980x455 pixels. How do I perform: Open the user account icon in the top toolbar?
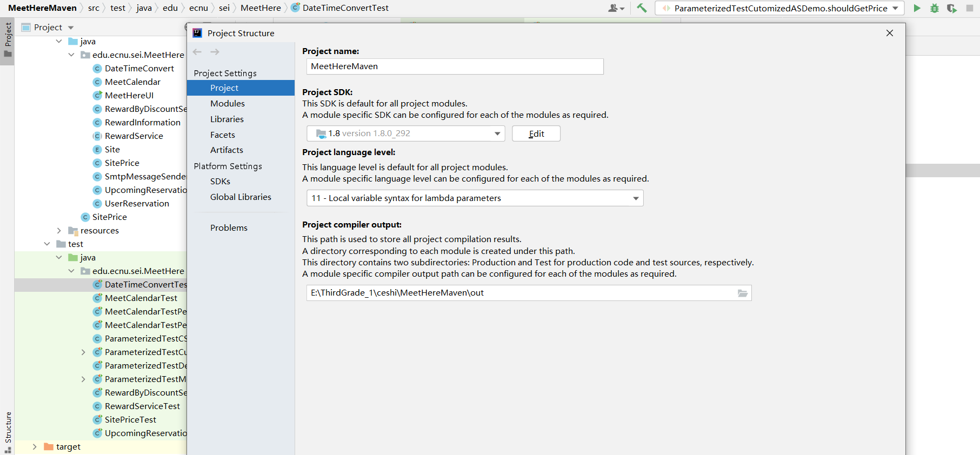click(616, 8)
